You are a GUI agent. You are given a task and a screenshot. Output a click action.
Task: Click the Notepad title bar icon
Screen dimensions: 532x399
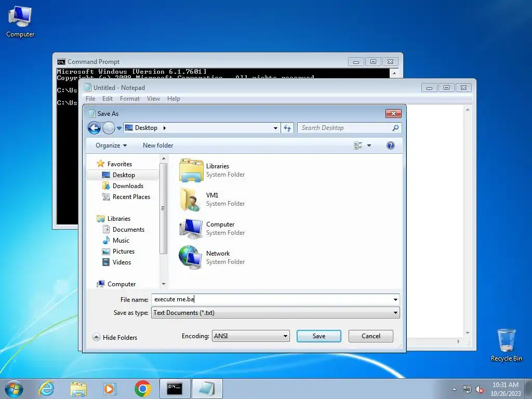click(x=87, y=87)
